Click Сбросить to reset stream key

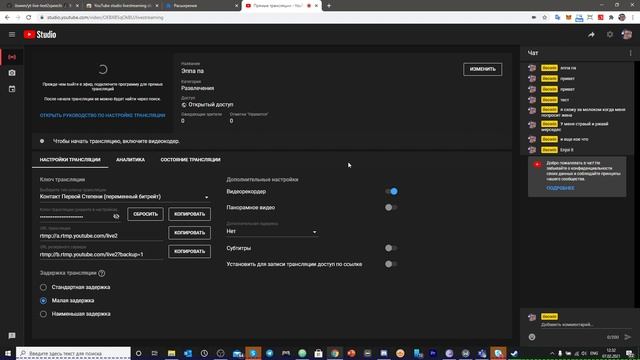(x=145, y=214)
